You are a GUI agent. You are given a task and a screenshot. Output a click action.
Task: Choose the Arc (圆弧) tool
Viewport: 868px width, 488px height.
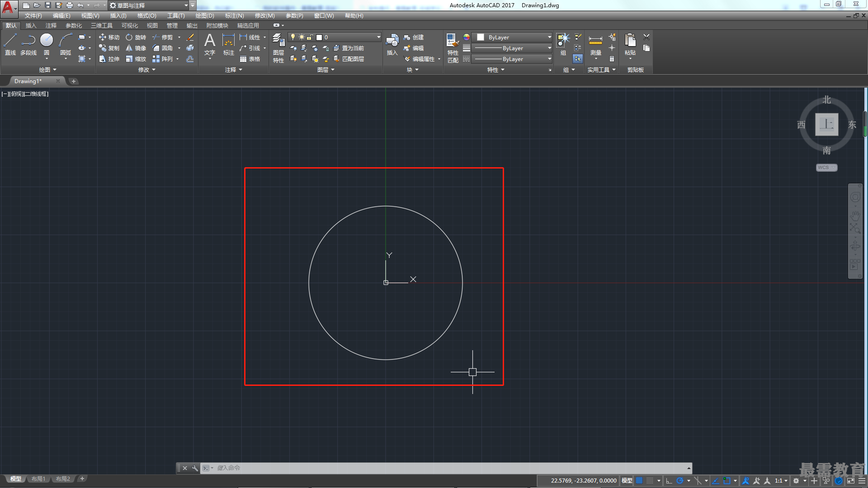point(66,44)
